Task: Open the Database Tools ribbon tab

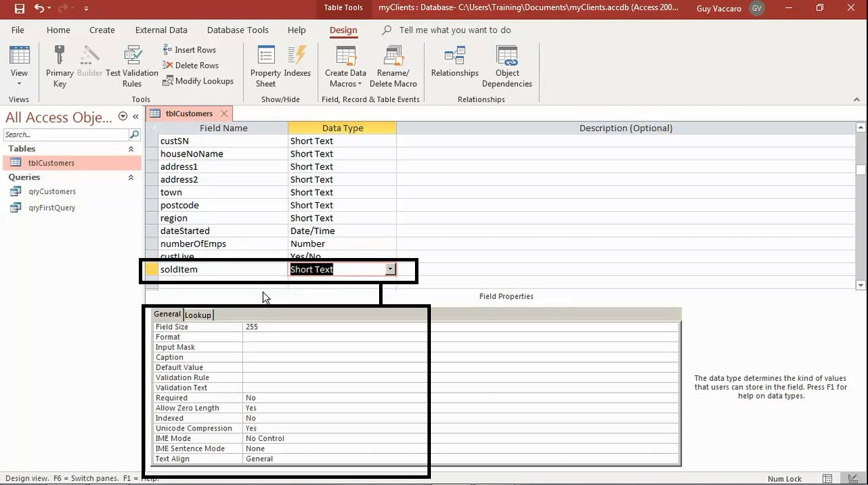Action: 238,30
